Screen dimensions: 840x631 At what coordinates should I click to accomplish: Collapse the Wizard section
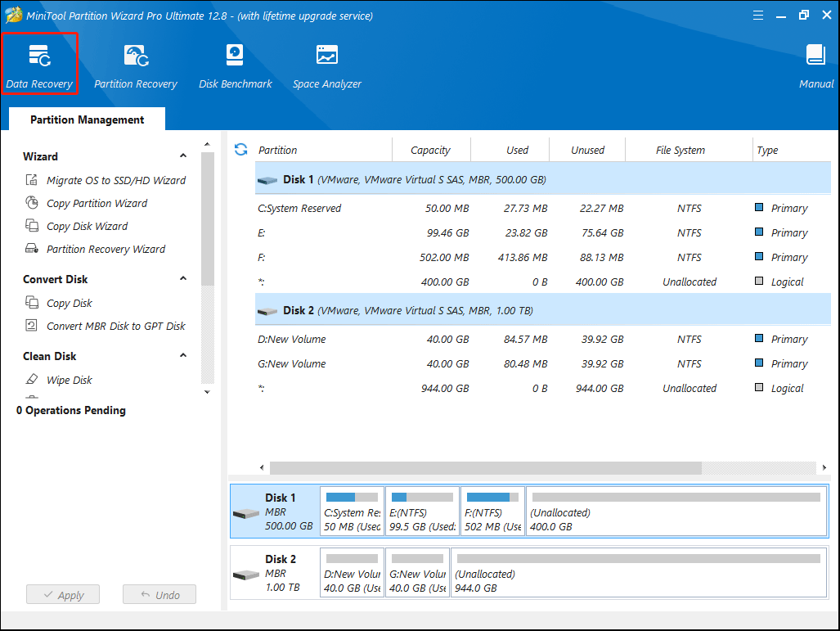183,155
